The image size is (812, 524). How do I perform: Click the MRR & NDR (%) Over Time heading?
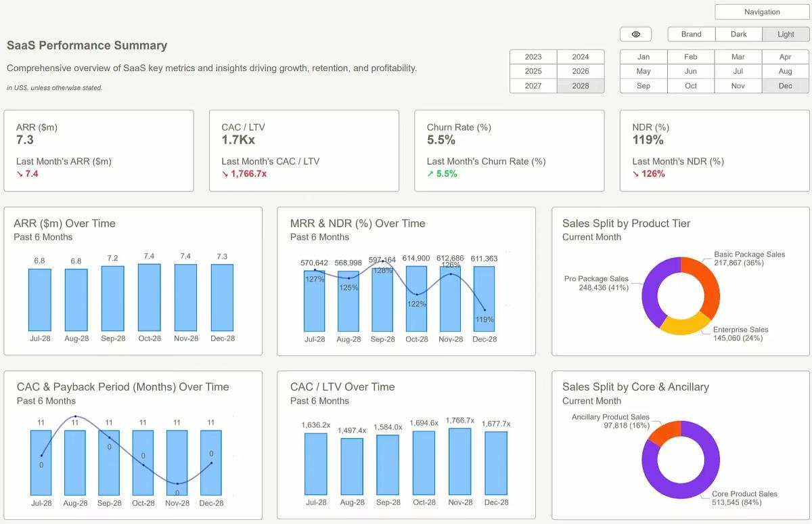pyautogui.click(x=358, y=223)
